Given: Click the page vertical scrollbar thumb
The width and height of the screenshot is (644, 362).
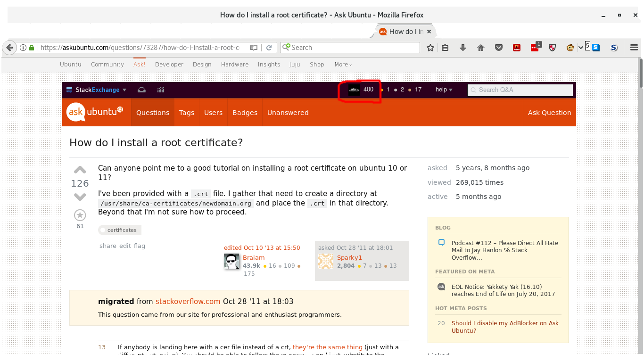Looking at the screenshot, I should 641,73.
